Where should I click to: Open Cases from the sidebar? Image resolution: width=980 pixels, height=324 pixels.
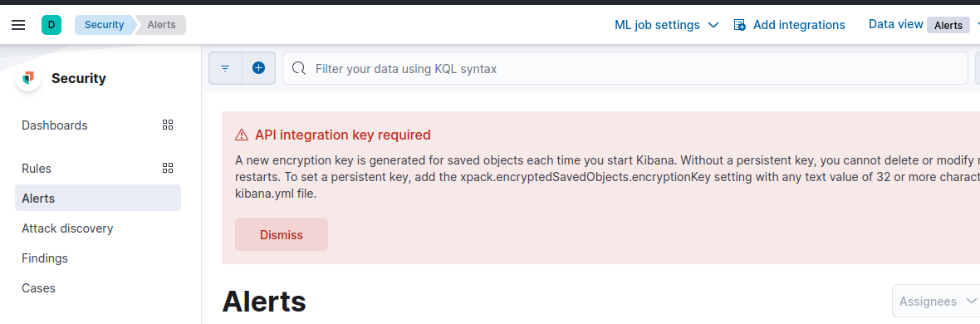pyautogui.click(x=38, y=288)
